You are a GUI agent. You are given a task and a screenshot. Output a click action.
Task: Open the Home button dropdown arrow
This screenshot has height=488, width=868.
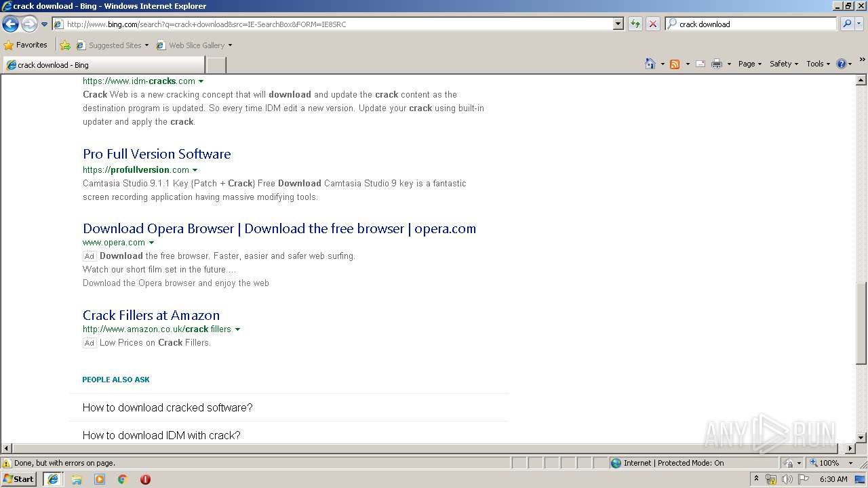[663, 64]
